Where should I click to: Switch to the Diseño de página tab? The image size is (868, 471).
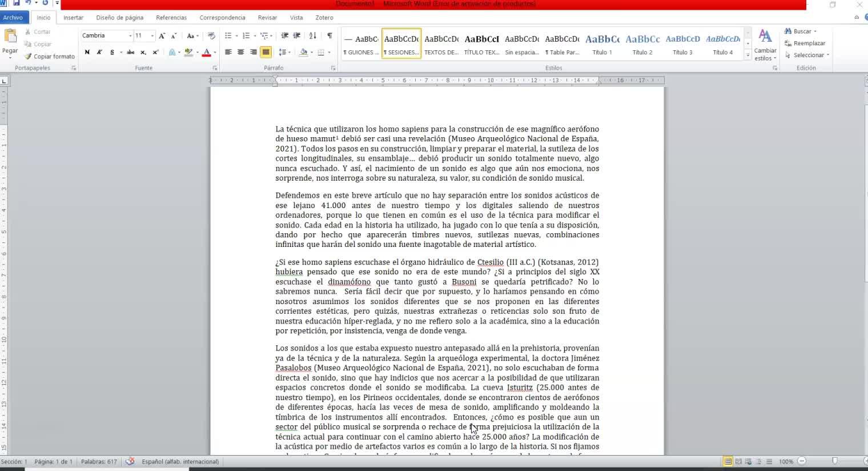pyautogui.click(x=120, y=18)
